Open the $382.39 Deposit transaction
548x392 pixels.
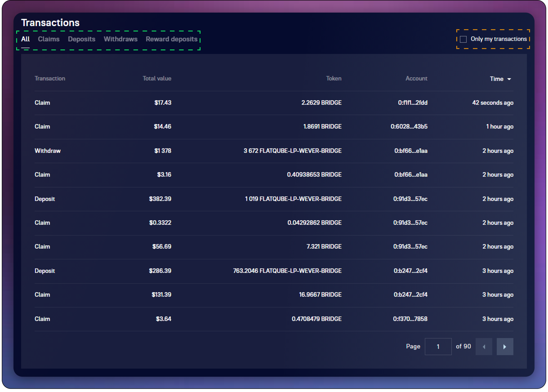coord(45,199)
